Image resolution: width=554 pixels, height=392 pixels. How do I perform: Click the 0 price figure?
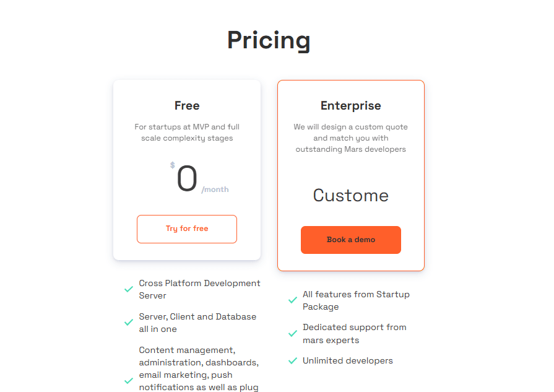pyautogui.click(x=187, y=178)
